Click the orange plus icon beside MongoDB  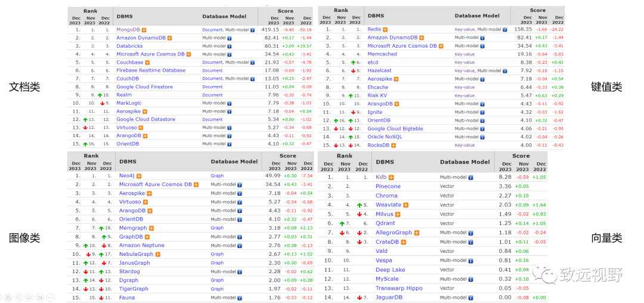[x=144, y=29]
